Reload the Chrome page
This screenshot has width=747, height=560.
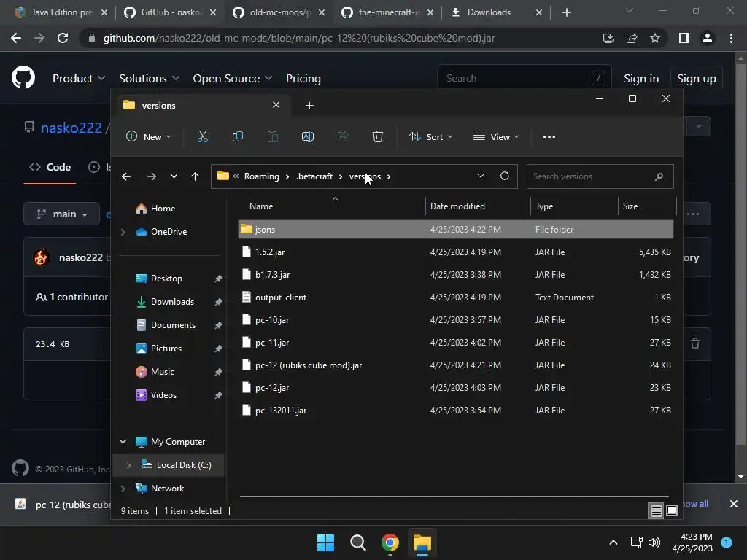63,38
